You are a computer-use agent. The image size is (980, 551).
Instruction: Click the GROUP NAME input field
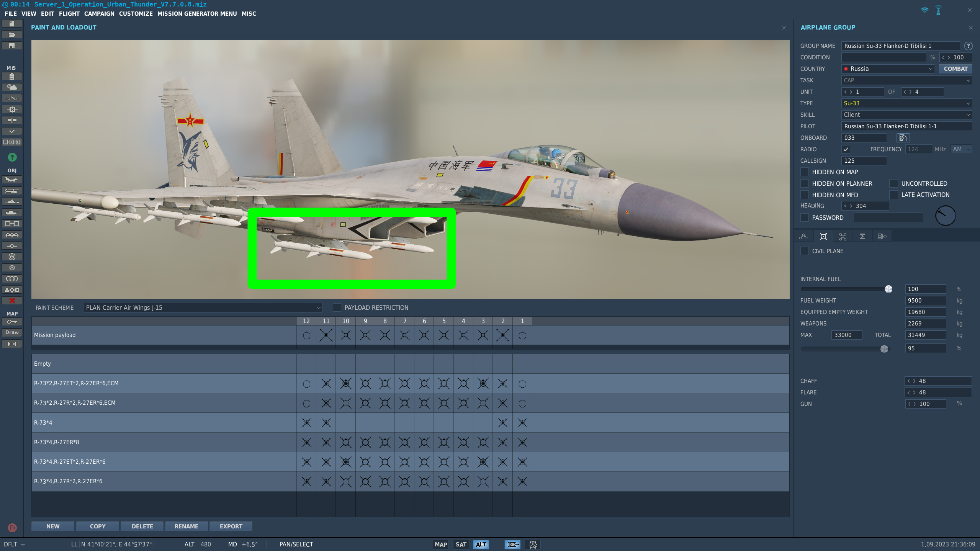click(900, 46)
